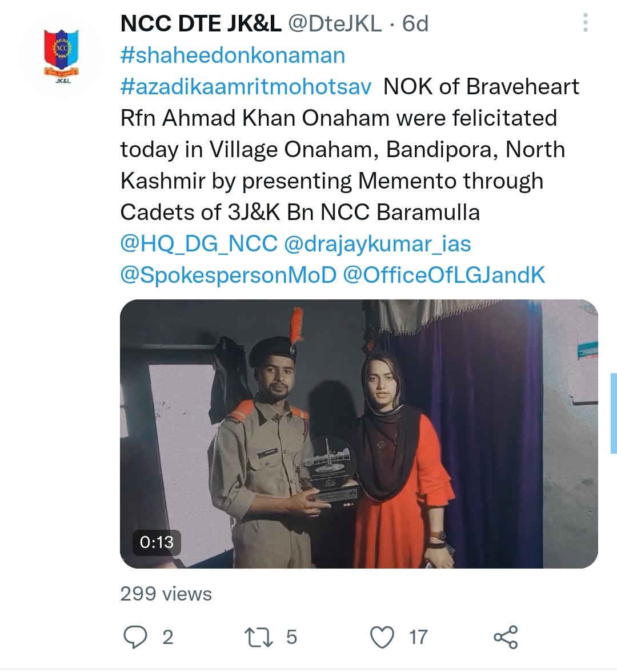Open the #shaheedonkonaman hashtag

pyautogui.click(x=233, y=56)
